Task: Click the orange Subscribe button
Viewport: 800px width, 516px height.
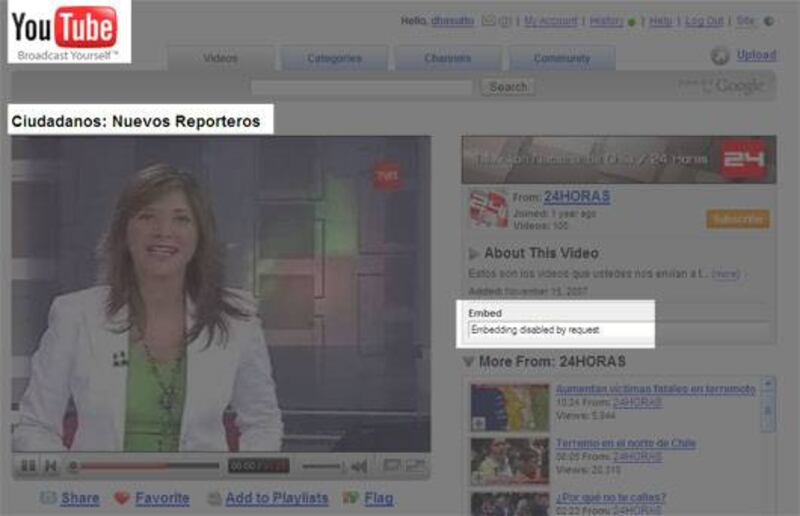Action: 737,219
